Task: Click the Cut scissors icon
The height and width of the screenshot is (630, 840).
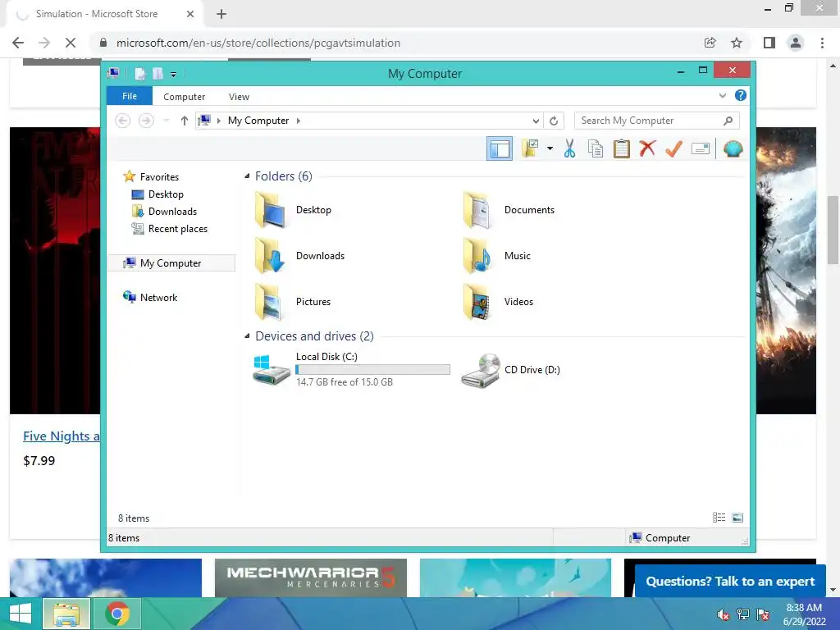Action: [569, 148]
